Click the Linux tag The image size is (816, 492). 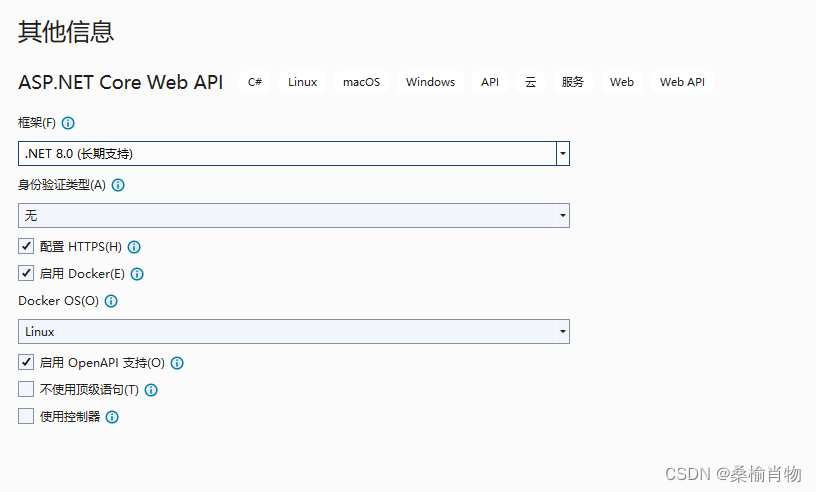coord(302,82)
